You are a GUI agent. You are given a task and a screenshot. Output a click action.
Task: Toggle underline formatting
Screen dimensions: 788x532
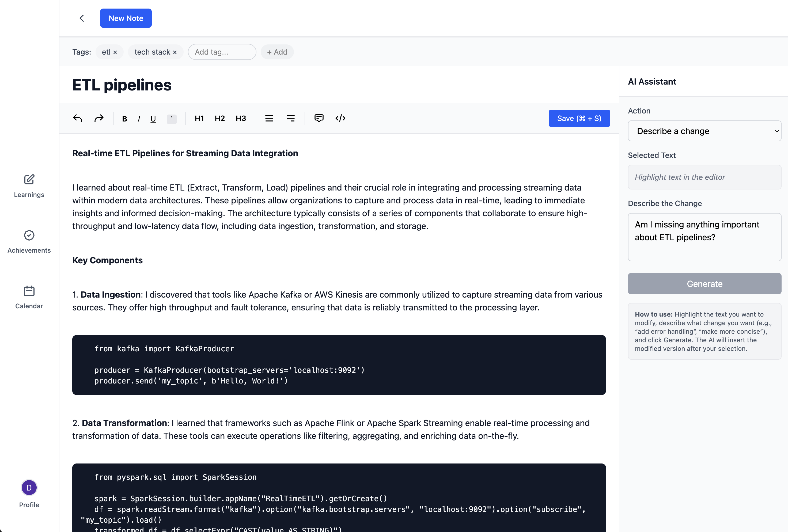click(153, 118)
